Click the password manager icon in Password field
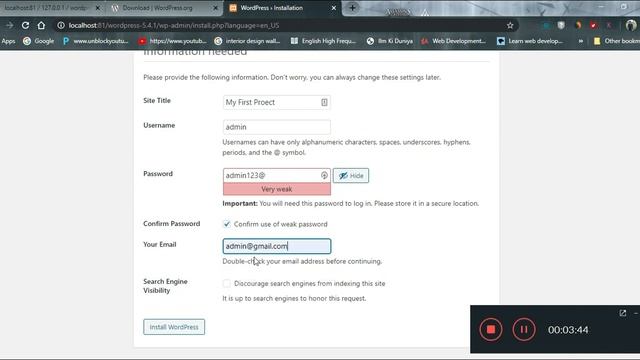The width and height of the screenshot is (640, 360). tap(324, 175)
